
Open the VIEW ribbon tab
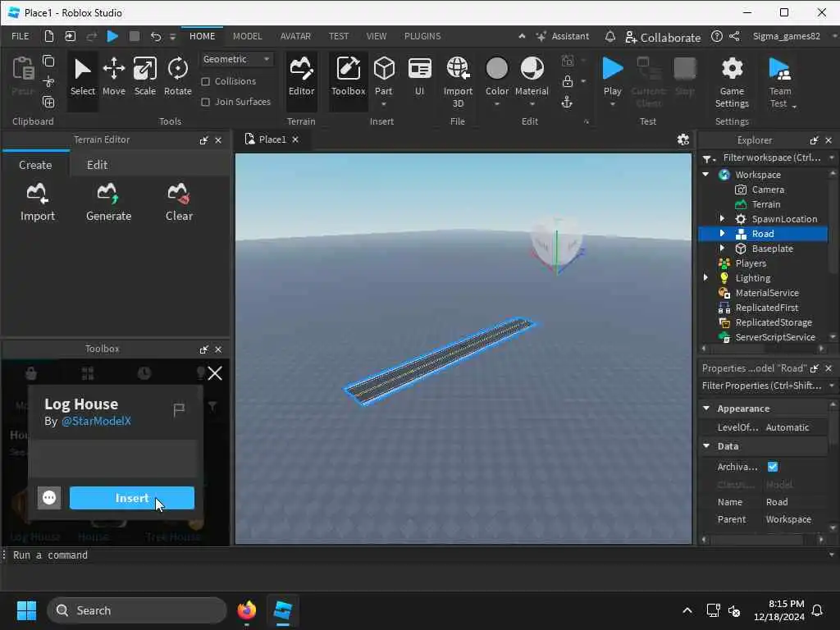pyautogui.click(x=376, y=36)
